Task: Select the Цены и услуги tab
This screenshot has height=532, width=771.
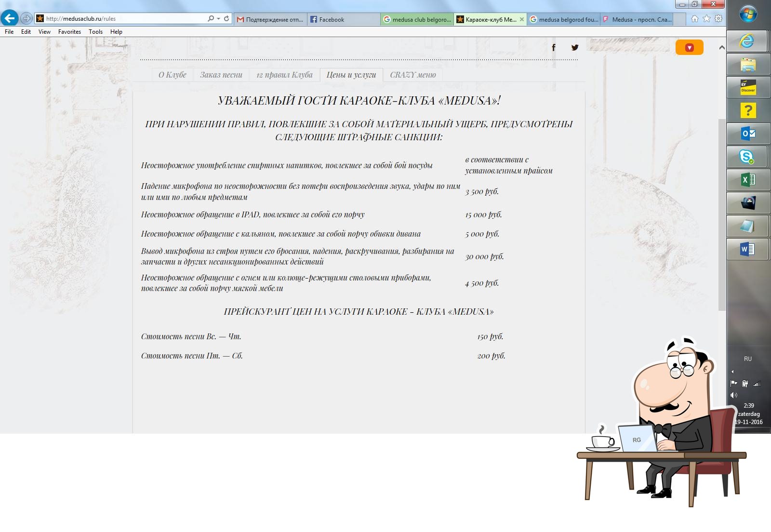Action: click(x=351, y=75)
